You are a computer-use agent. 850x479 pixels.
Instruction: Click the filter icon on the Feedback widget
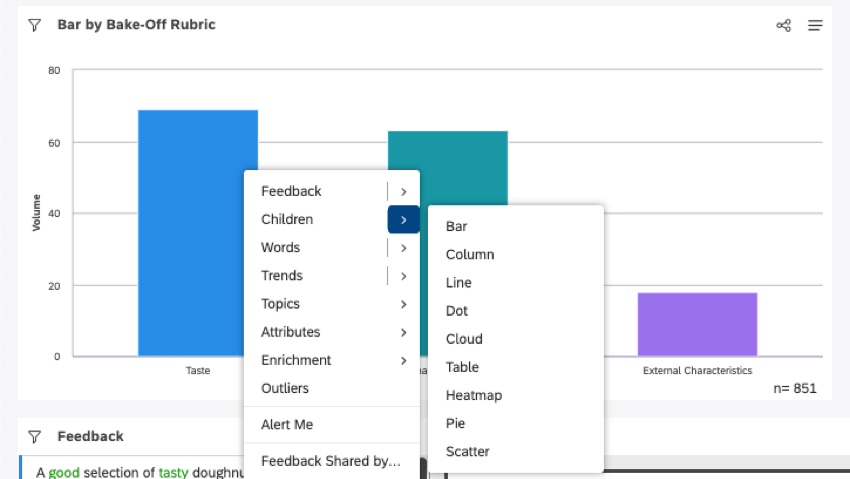pos(34,436)
